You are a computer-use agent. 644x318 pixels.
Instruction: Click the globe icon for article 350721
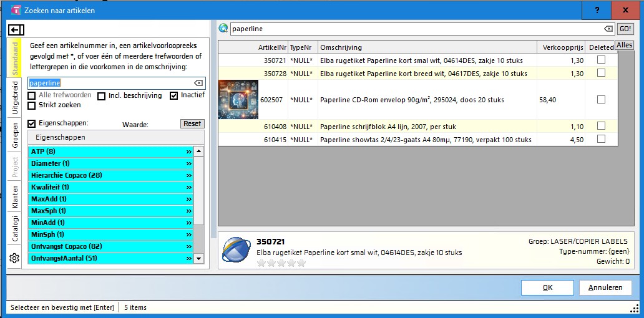click(236, 249)
